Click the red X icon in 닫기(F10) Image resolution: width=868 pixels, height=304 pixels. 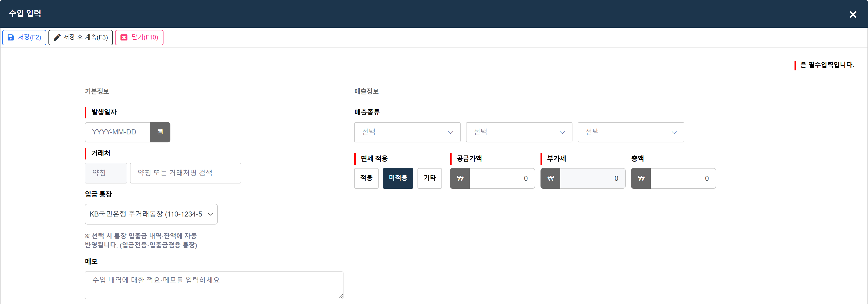point(124,37)
